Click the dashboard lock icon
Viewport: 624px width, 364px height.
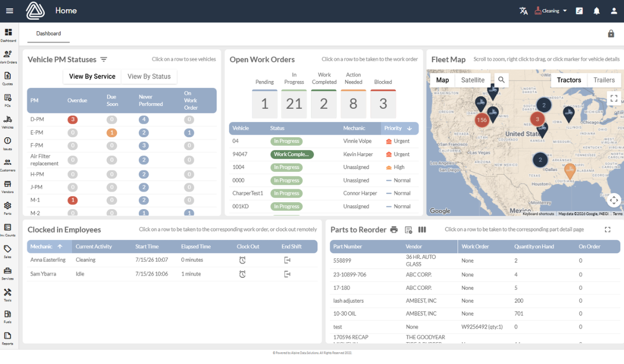[611, 33]
